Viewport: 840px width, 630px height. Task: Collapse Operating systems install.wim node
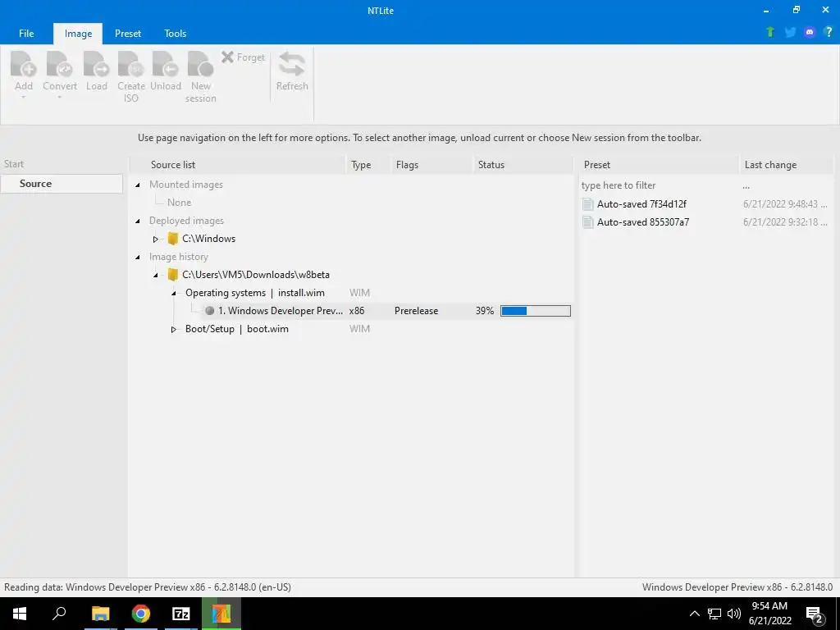(174, 293)
